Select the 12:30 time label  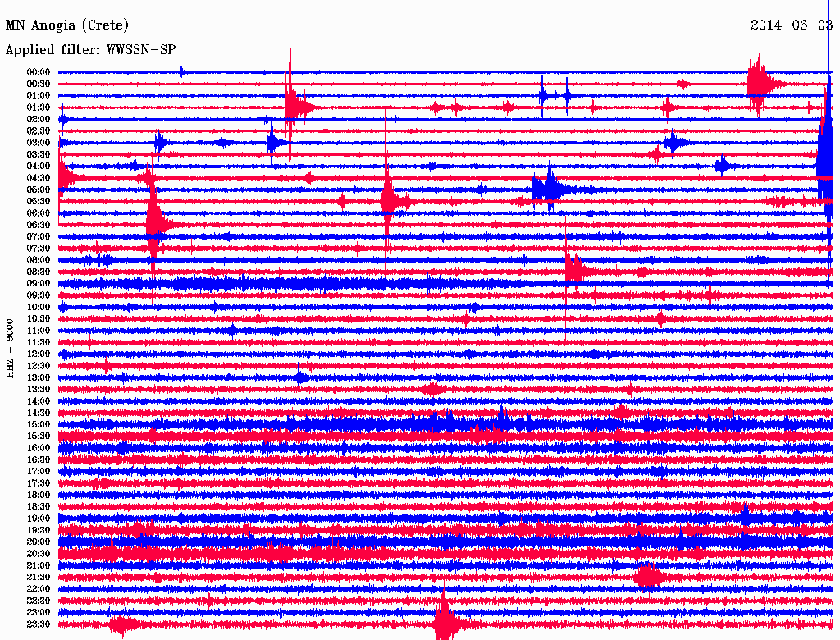[39, 366]
